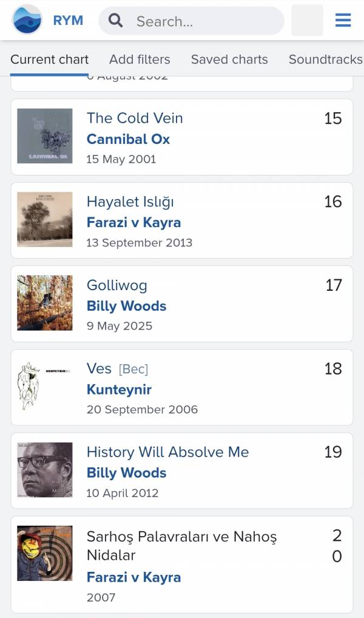The height and width of the screenshot is (618, 364).
Task: Switch to the Add filters tab
Action: click(x=140, y=59)
